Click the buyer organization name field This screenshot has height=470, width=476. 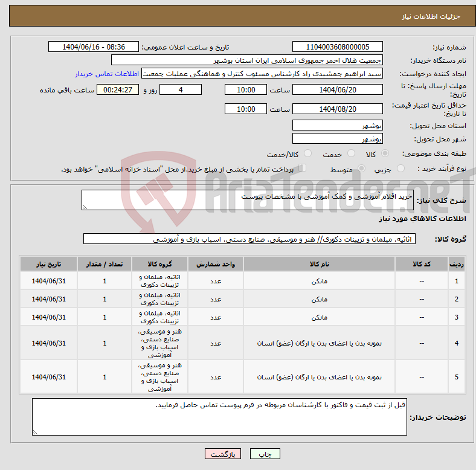click(247, 60)
